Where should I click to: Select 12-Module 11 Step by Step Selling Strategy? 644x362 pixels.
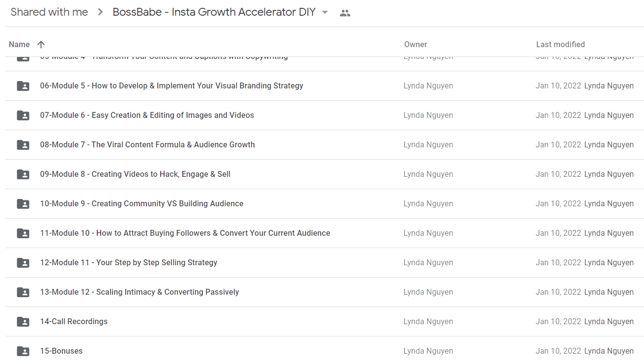point(324,263)
